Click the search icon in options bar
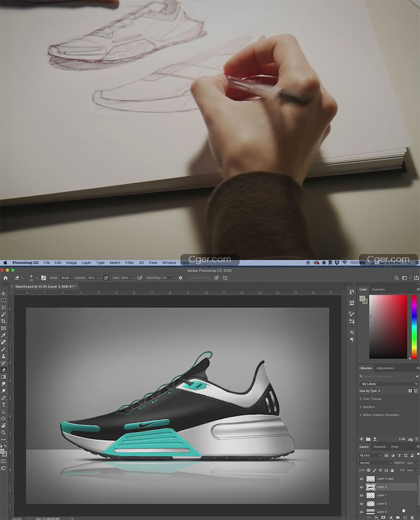420x520 pixels. [x=397, y=278]
